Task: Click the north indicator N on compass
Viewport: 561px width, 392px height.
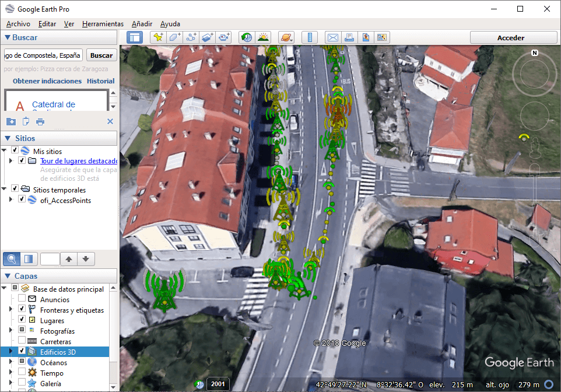Action: coord(535,53)
